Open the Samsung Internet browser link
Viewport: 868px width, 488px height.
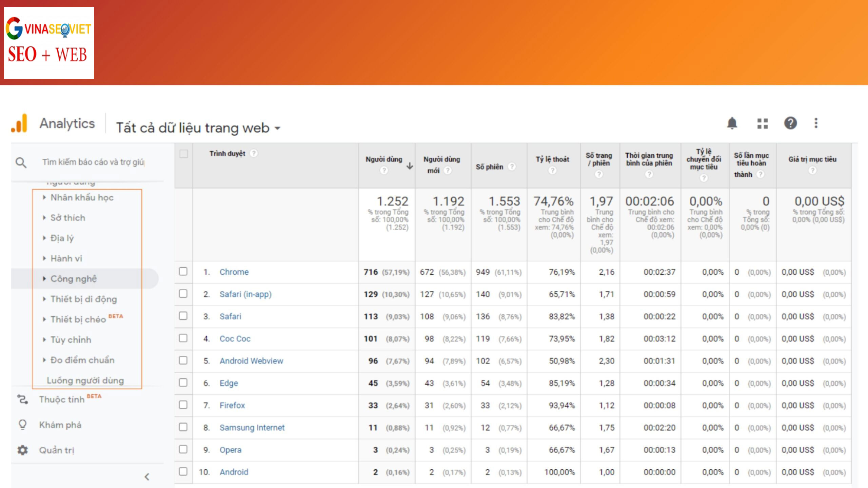click(x=252, y=427)
